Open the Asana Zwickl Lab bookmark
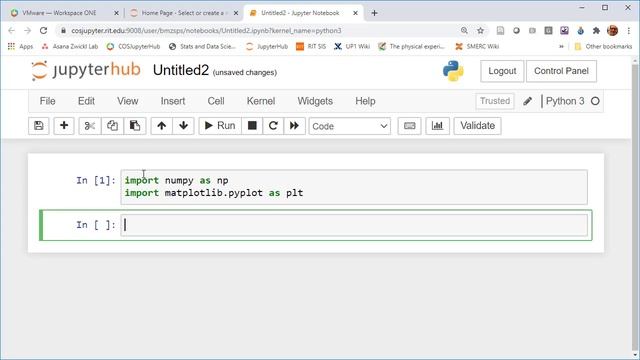This screenshot has width=640, height=360. [70, 47]
